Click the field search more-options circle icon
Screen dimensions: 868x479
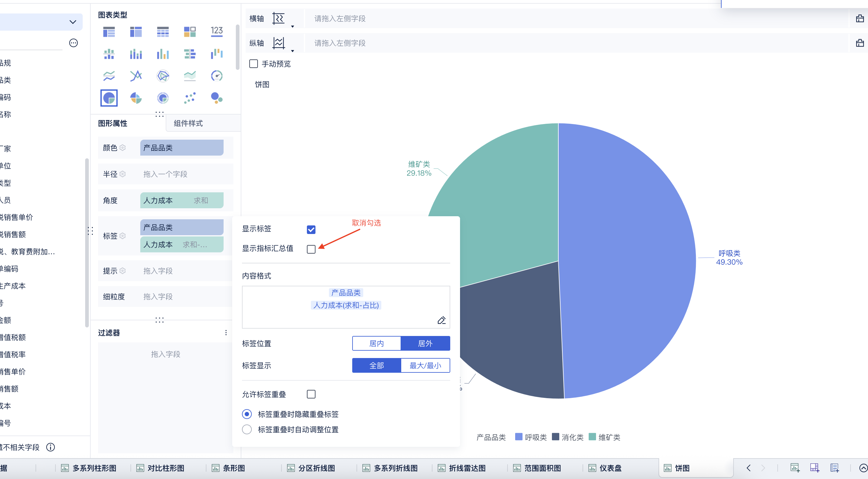click(x=74, y=43)
